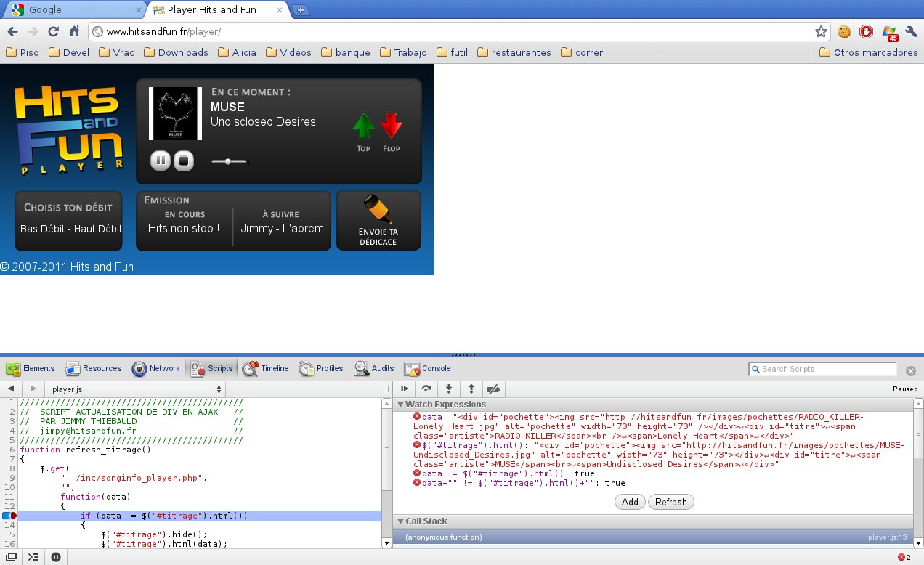Open the Otros marcadores folder
924x565 pixels.
click(x=869, y=52)
